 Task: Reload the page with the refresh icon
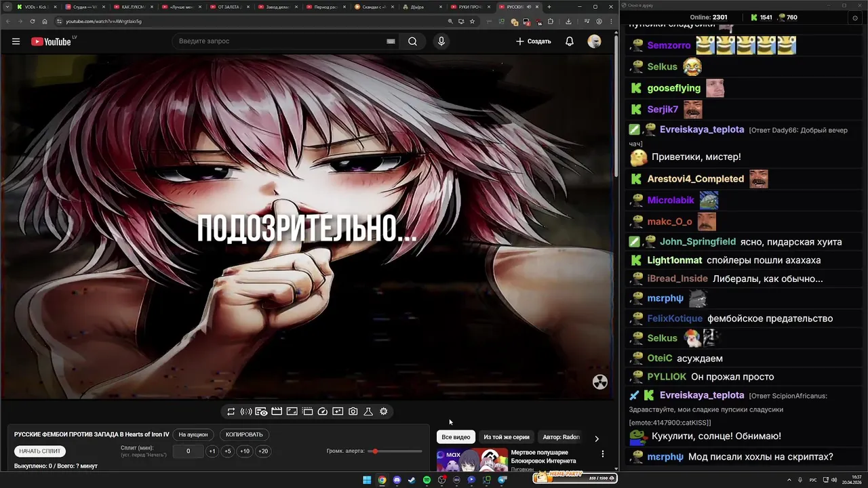coord(33,21)
